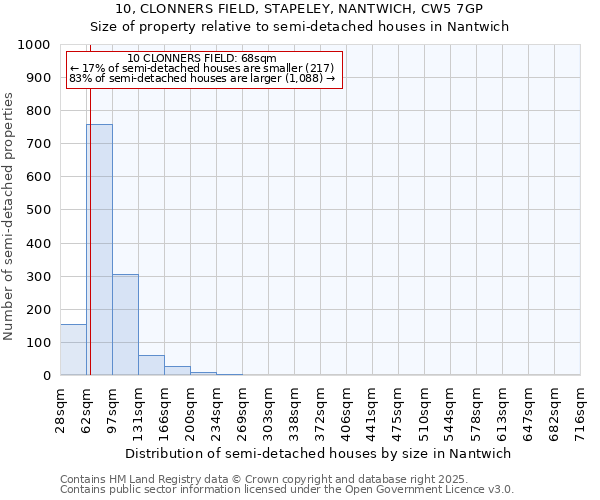Screen dimensions: 600x500
Task: Click the 1000 tick on the y-axis
Action: coord(34,45)
